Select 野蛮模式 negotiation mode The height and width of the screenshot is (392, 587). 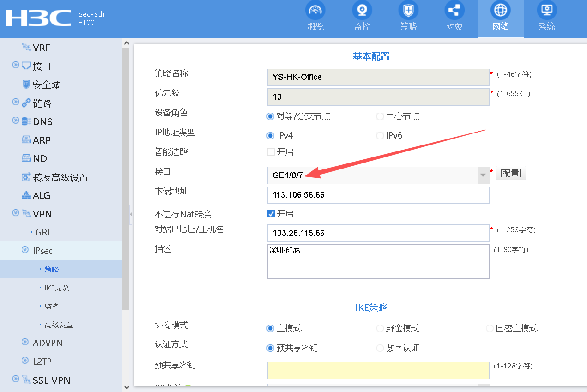[380, 328]
